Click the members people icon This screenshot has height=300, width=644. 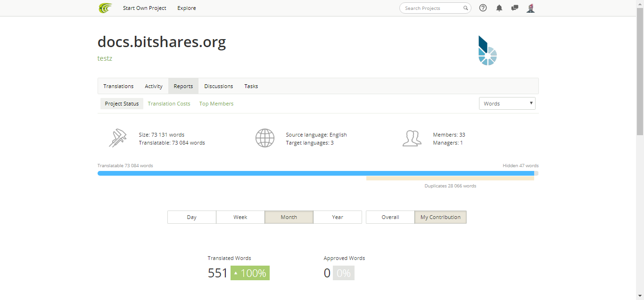tap(412, 138)
